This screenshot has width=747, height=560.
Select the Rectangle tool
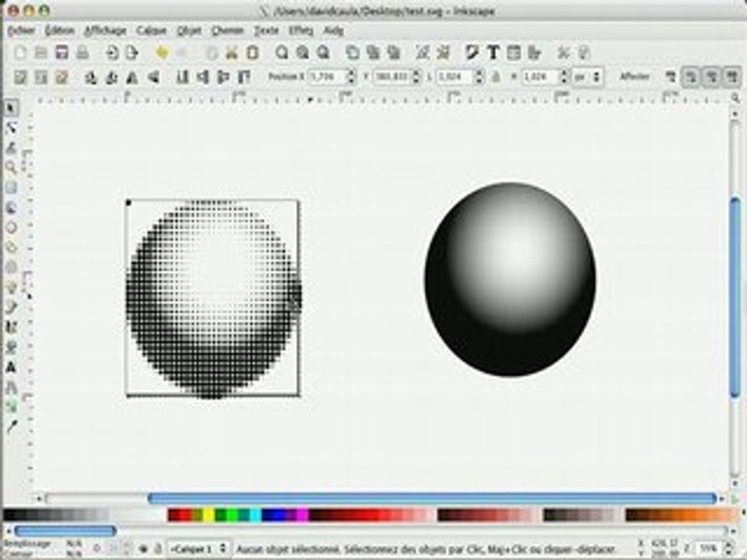point(11,187)
